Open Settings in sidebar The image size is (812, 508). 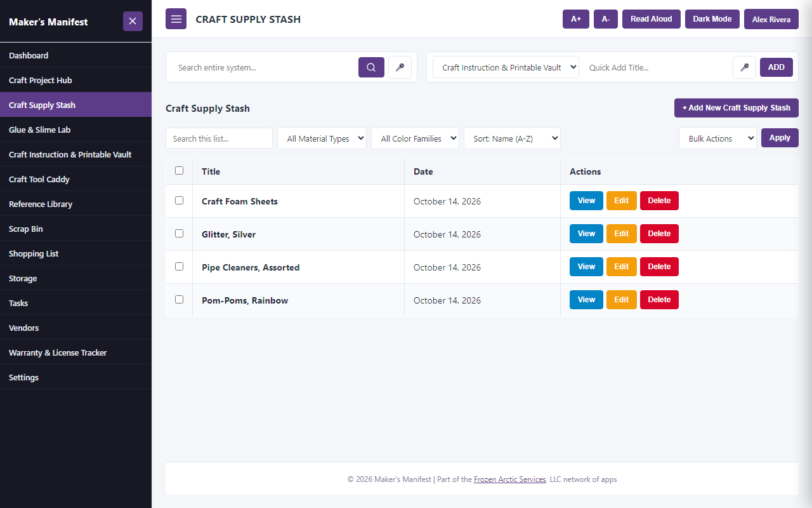pos(75,377)
